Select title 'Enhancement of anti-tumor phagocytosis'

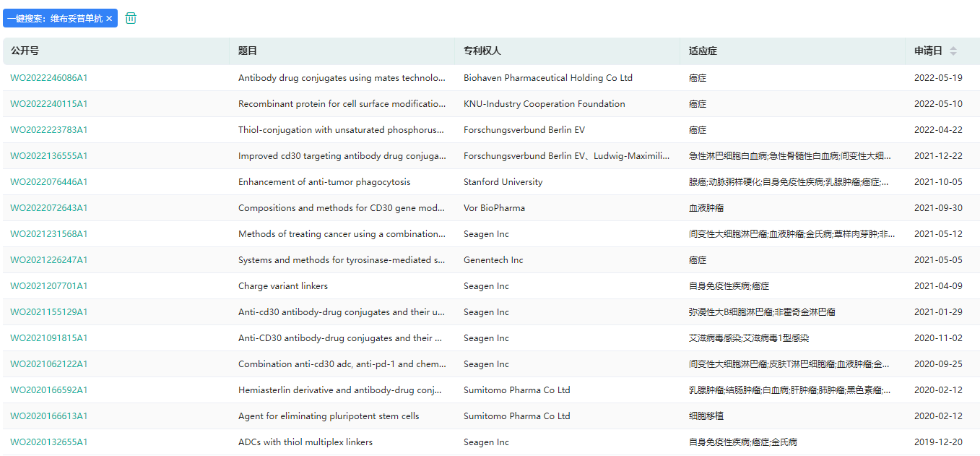pos(324,182)
